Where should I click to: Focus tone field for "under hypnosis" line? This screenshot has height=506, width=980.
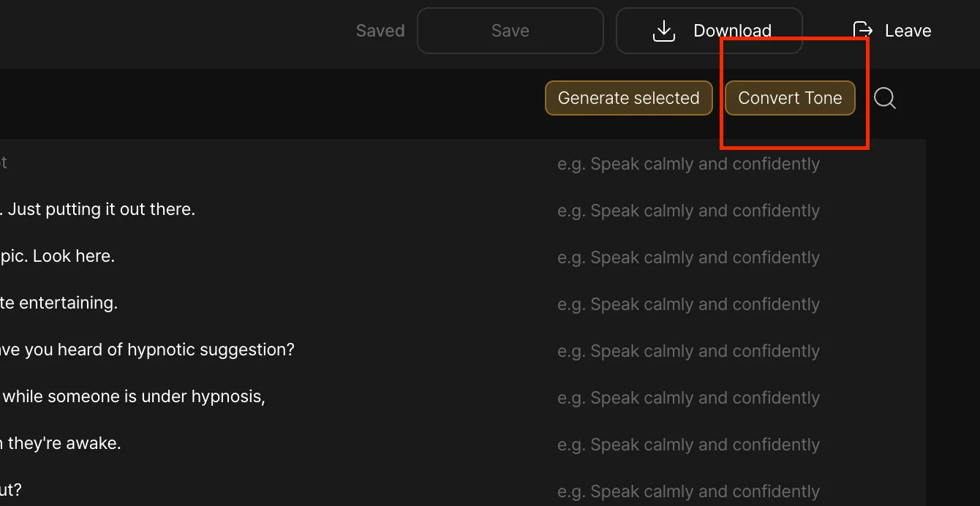[688, 398]
